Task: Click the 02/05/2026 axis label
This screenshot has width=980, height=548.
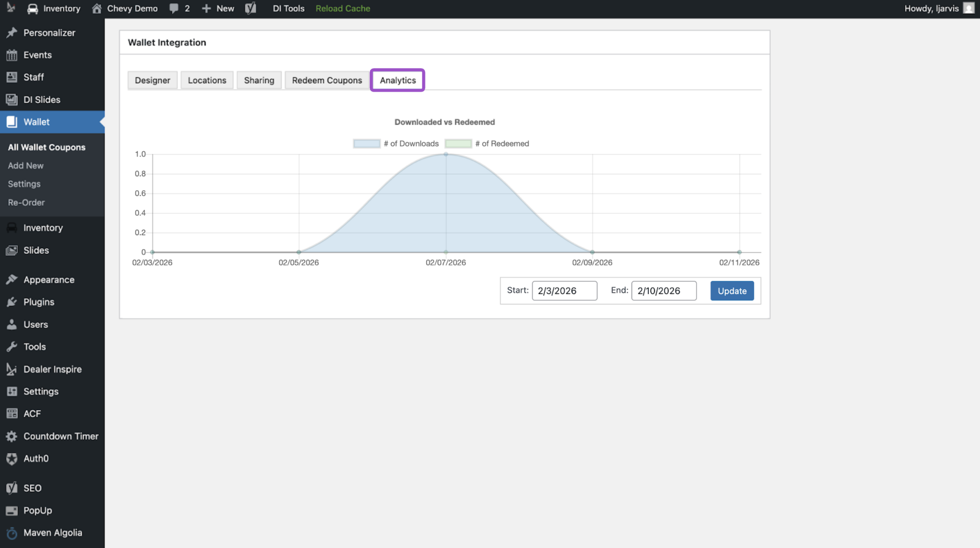Action: tap(299, 263)
